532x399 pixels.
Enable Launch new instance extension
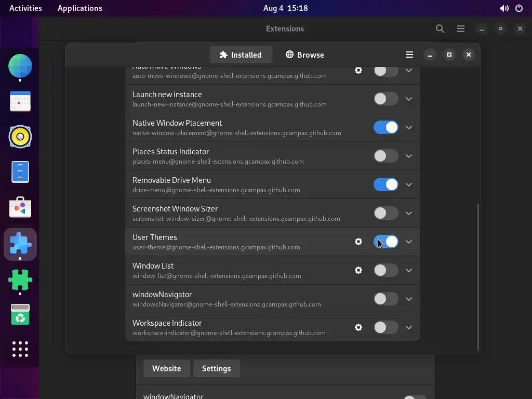click(385, 99)
